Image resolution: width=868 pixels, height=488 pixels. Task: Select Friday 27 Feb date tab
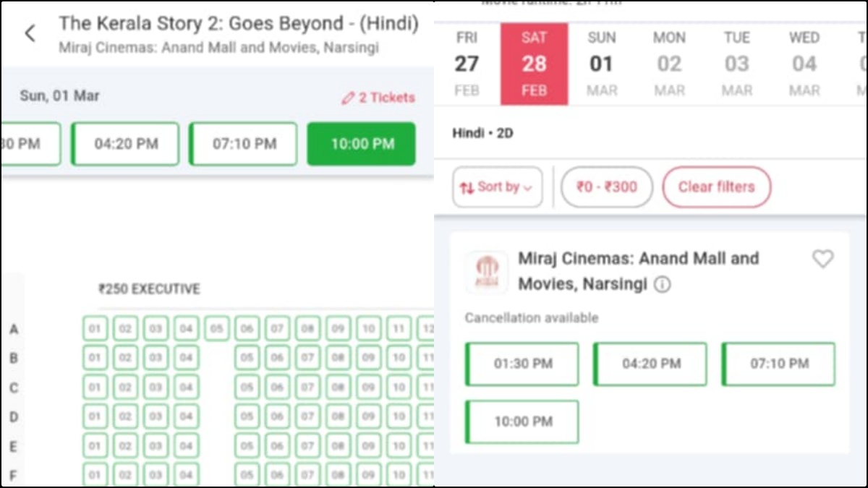(x=467, y=64)
